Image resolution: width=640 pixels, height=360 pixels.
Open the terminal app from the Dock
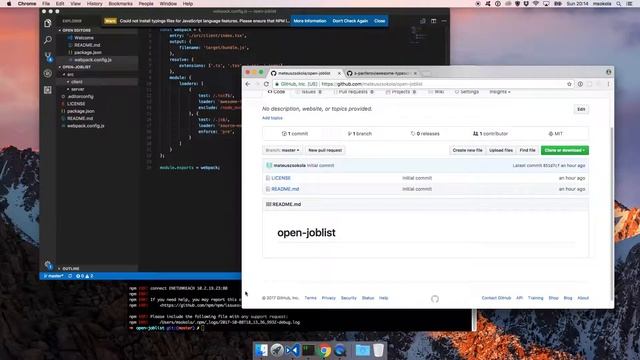click(308, 350)
